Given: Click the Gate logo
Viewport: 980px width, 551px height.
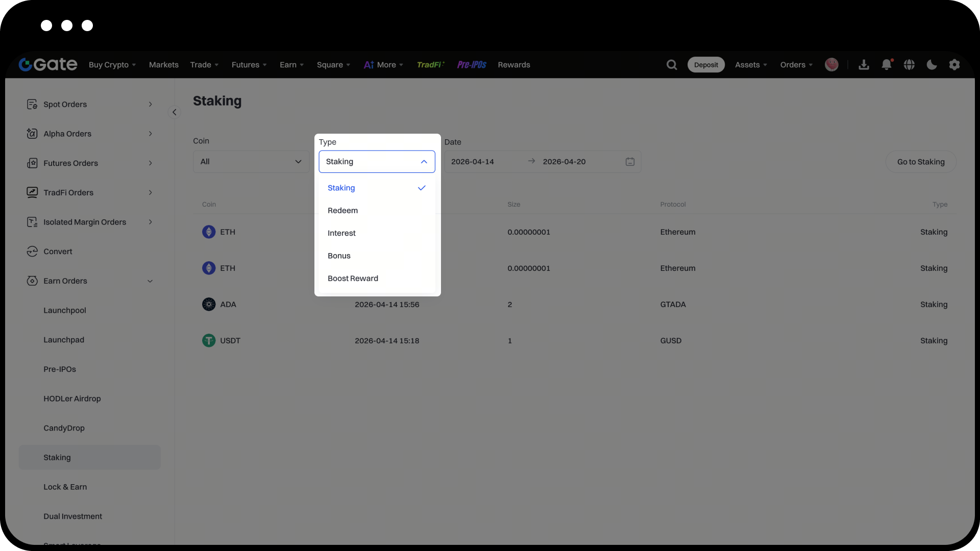Looking at the screenshot, I should click(x=48, y=64).
